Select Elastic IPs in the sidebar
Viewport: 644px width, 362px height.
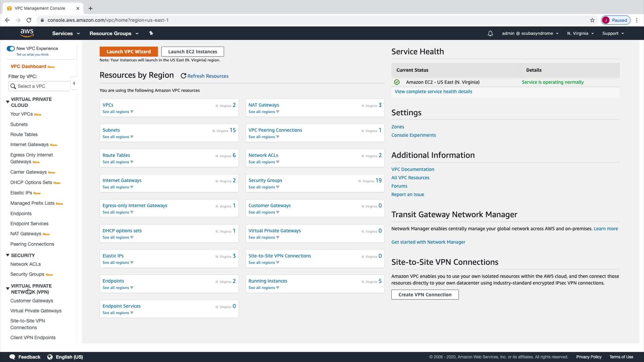(21, 193)
